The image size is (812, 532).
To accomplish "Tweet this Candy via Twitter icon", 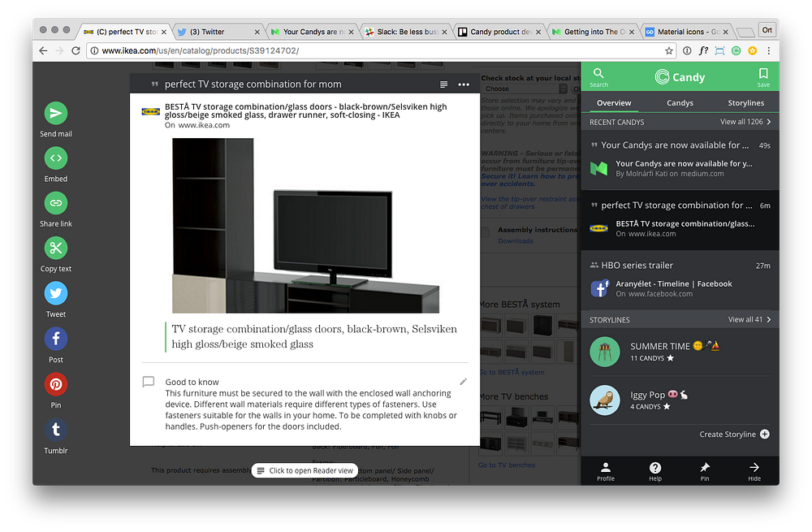I will (56, 293).
